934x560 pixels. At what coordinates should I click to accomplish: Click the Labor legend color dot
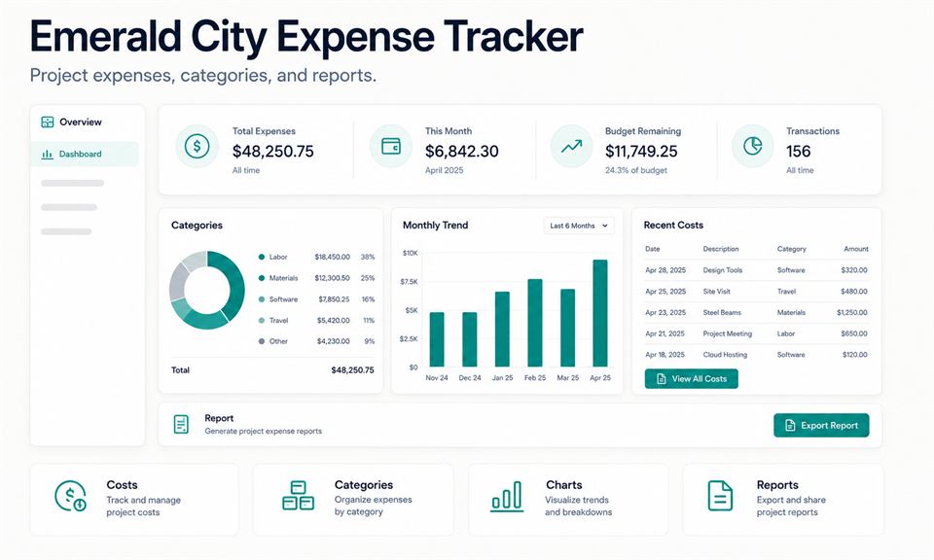tap(262, 257)
